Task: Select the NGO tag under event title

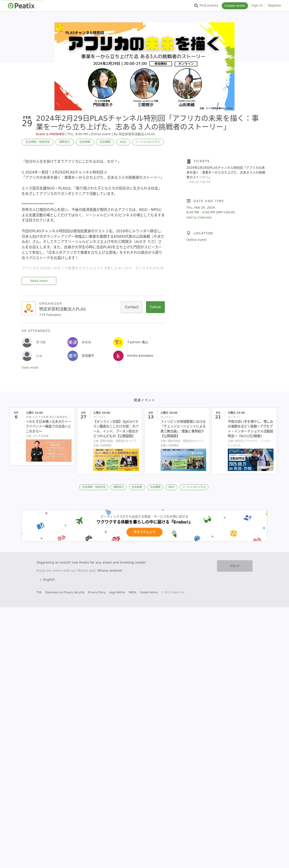Action: [123, 142]
